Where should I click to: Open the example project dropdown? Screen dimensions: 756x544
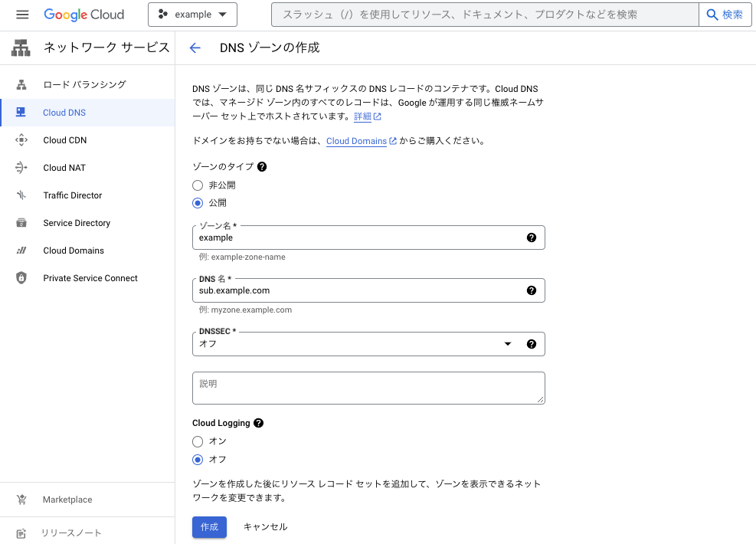point(192,15)
